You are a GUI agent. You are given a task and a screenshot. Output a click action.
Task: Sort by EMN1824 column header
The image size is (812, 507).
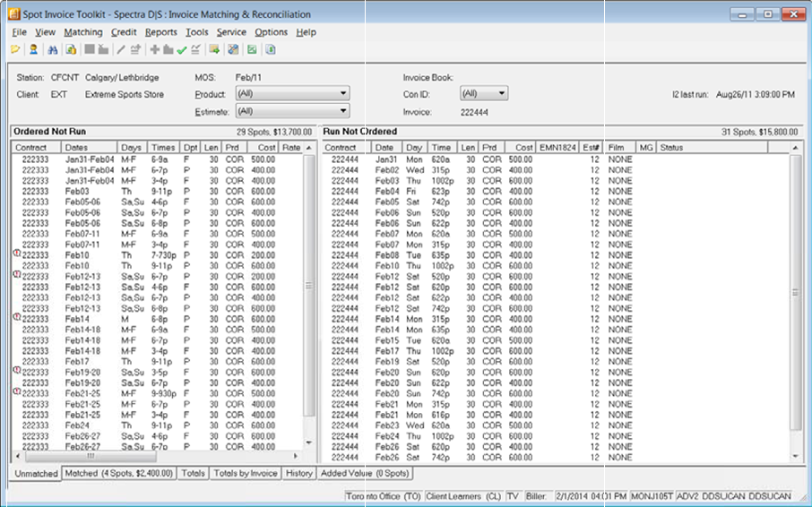click(x=557, y=148)
